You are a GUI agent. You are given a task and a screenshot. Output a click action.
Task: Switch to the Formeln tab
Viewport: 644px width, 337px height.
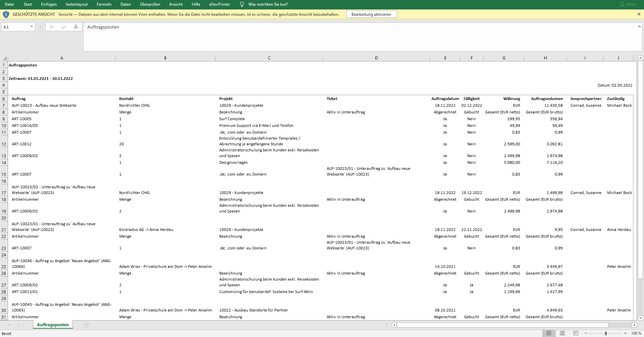[x=104, y=4]
